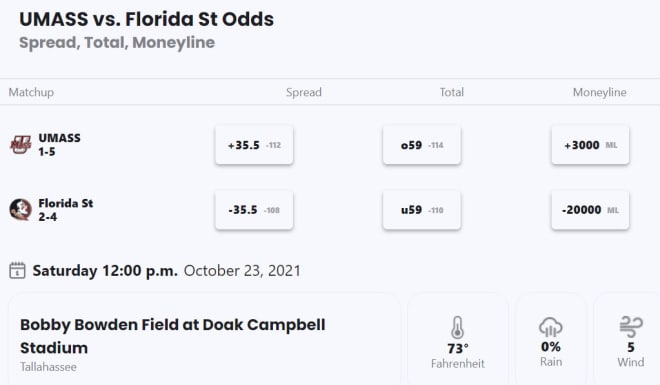660x385 pixels.
Task: Choose Florida St -20000 moneyline
Action: 590,210
